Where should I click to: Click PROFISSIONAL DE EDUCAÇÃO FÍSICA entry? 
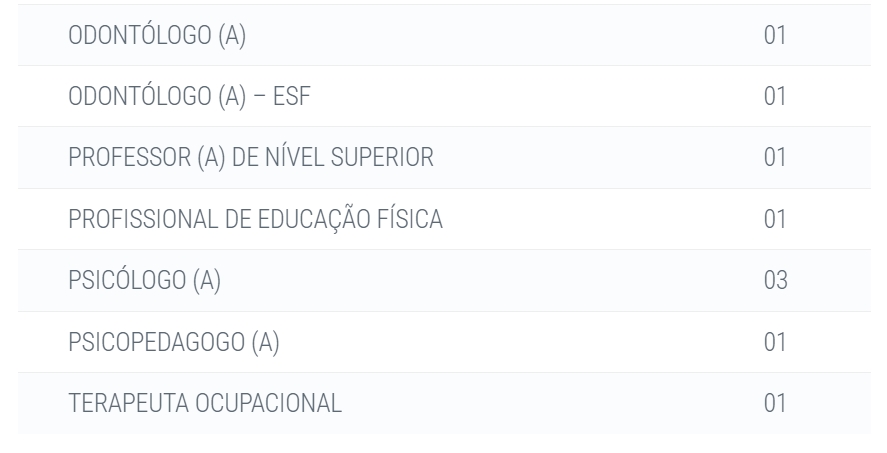point(256,219)
